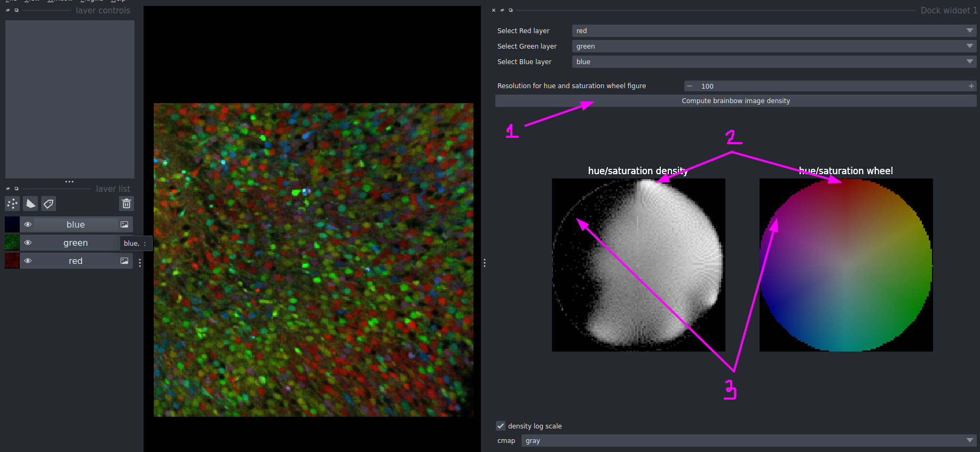
Task: Click the 'layer list' dock title
Action: point(113,189)
